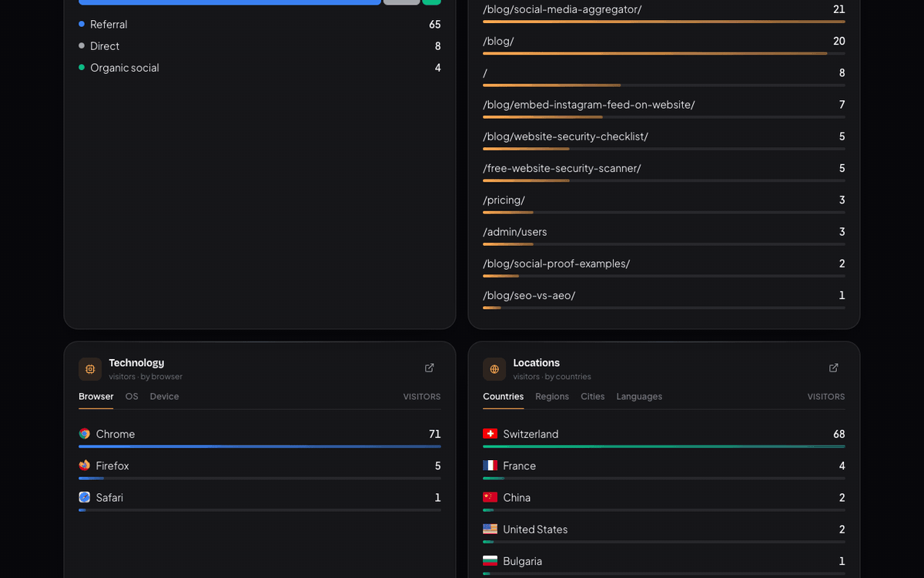Click the Switzerland country label
This screenshot has height=578, width=924.
[x=531, y=434]
